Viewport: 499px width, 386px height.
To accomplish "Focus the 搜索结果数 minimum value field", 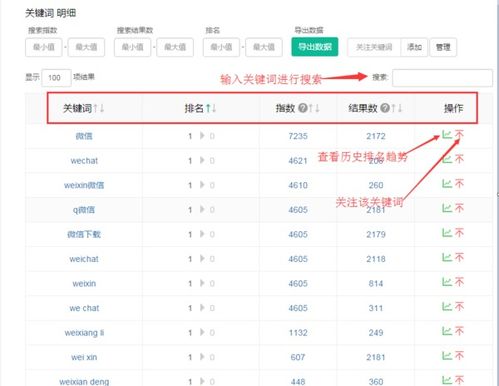I will pos(132,47).
